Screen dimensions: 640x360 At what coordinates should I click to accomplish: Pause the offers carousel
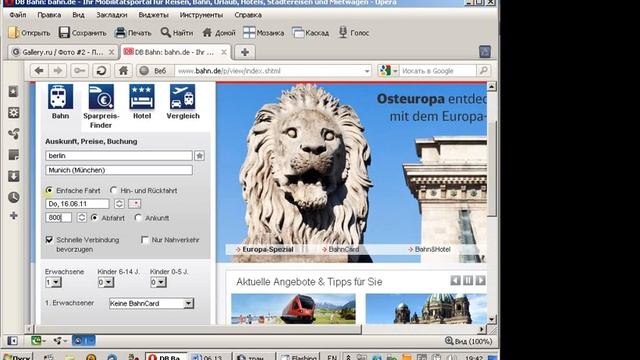point(468,280)
